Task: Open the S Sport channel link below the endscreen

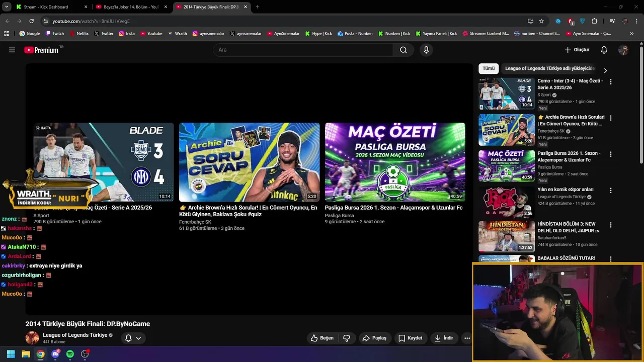Action: (x=41, y=215)
